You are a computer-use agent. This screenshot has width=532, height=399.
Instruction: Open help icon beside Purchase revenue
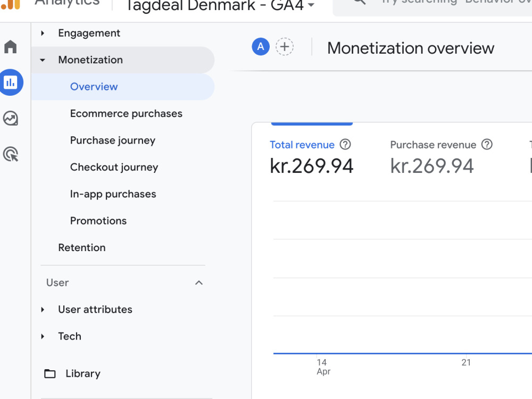point(487,145)
